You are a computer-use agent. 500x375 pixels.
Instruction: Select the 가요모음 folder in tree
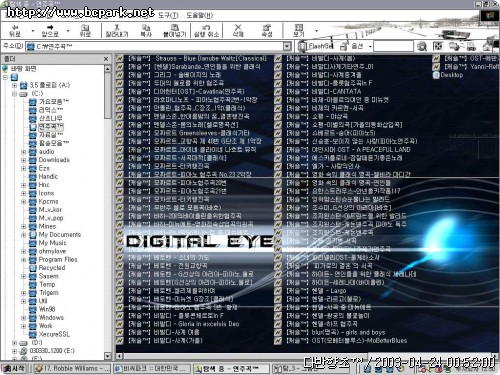pos(54,102)
